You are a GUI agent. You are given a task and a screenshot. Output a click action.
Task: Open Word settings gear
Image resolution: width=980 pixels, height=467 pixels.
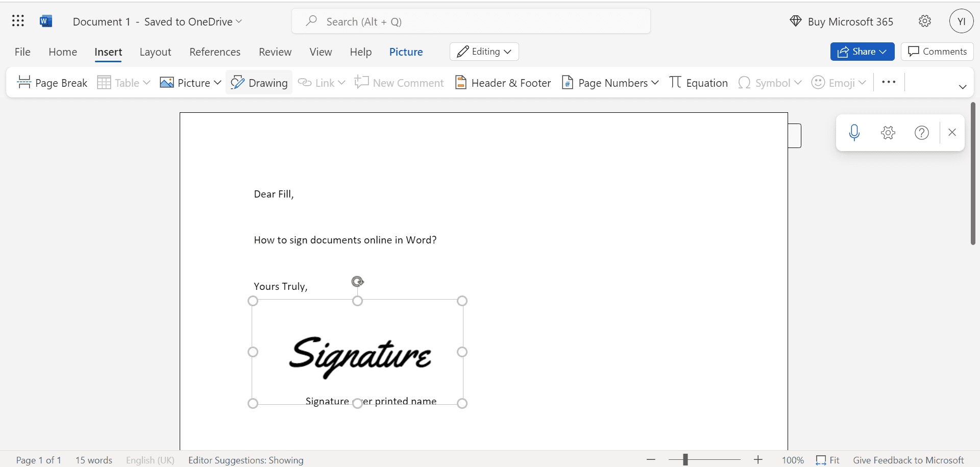(x=925, y=21)
